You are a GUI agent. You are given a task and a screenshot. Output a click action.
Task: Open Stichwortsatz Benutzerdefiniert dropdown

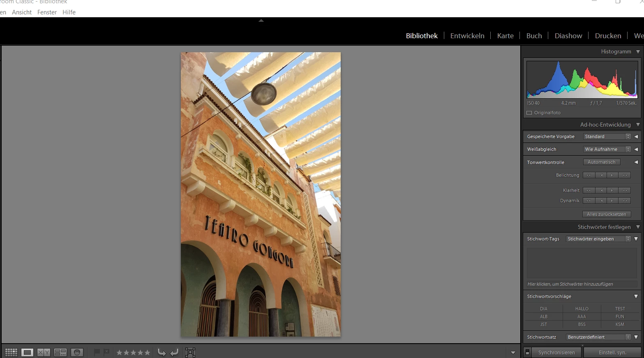[x=598, y=337]
